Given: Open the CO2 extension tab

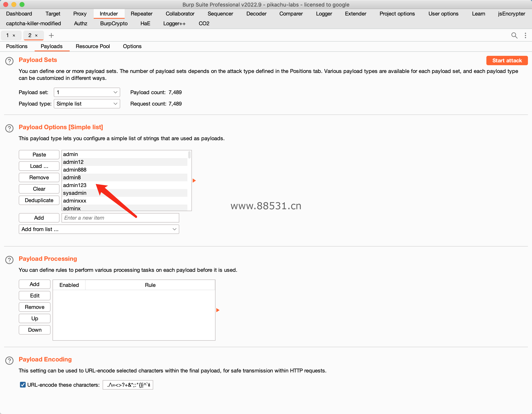Looking at the screenshot, I should [x=204, y=23].
